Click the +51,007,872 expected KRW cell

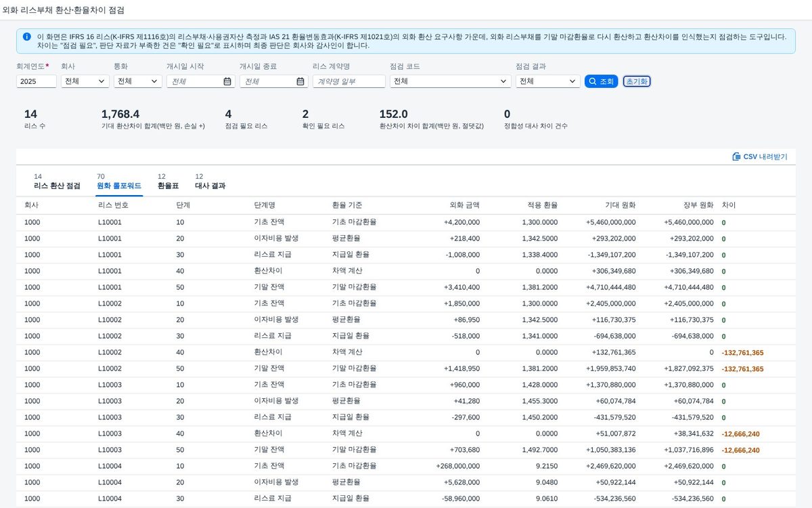pyautogui.click(x=616, y=433)
